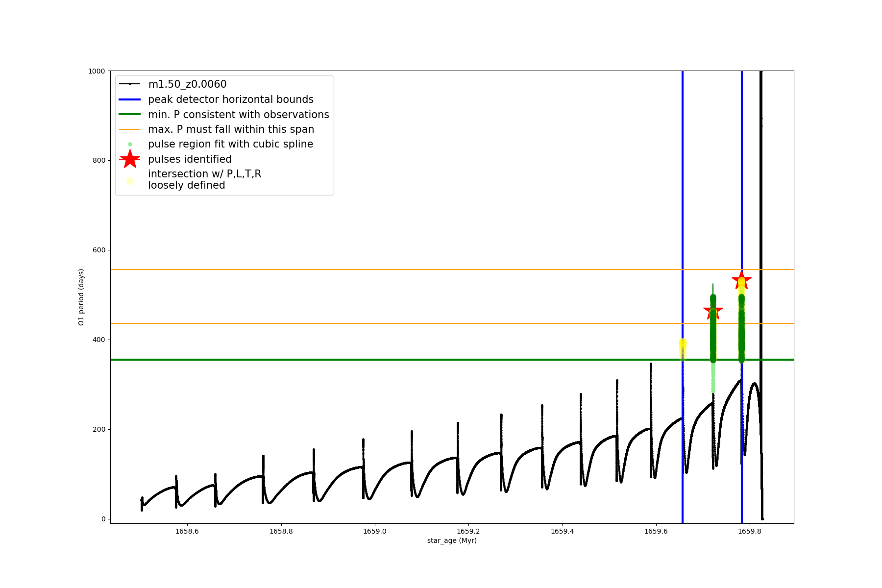Click the 1658.6 x-axis tick label
882x588 pixels.
[x=187, y=531]
